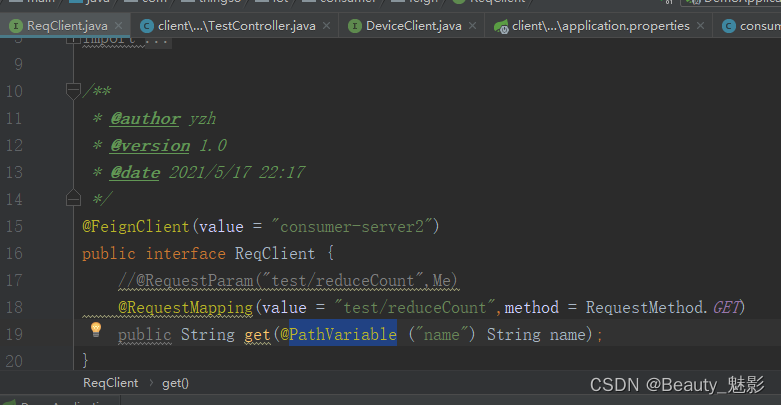Viewport: 781px width, 405px height.
Task: Close the ReqClient.java tab
Action: click(x=119, y=25)
